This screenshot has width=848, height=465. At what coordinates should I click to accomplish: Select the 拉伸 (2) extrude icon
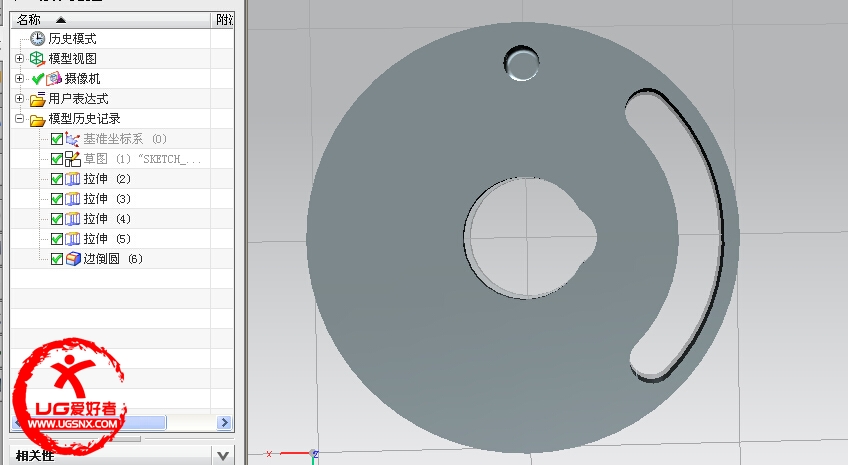pos(72,179)
